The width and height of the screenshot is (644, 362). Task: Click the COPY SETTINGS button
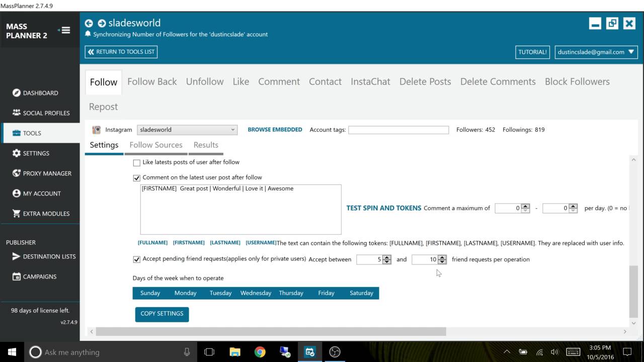point(162,314)
